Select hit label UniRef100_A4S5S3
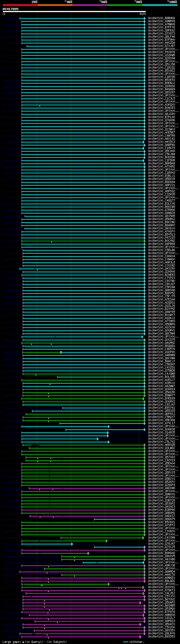The width and height of the screenshot is (180, 644). [161, 142]
